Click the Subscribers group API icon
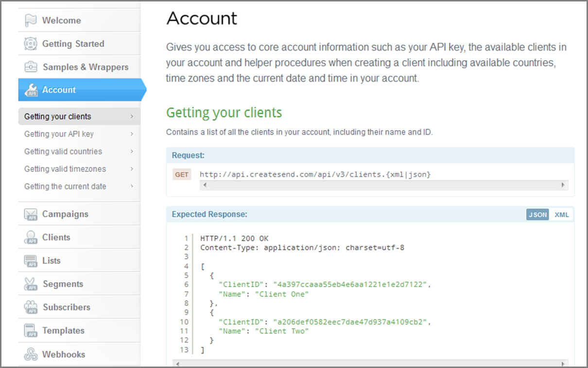The width and height of the screenshot is (588, 368). (31, 307)
